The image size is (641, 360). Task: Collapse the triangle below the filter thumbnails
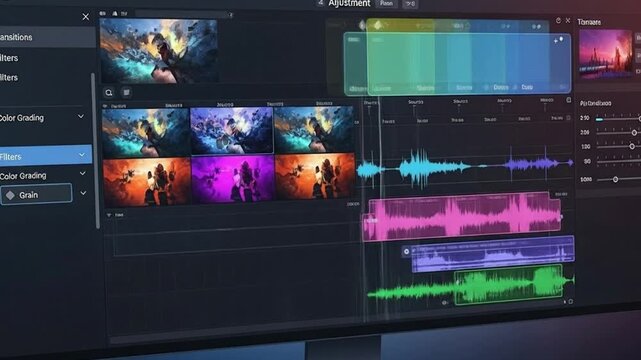(x=109, y=215)
